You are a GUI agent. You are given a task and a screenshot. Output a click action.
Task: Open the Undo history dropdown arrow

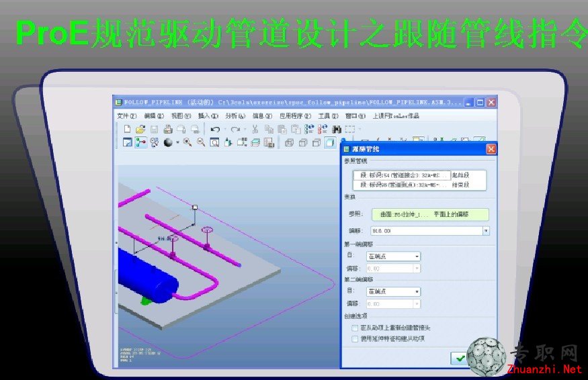[x=225, y=130]
